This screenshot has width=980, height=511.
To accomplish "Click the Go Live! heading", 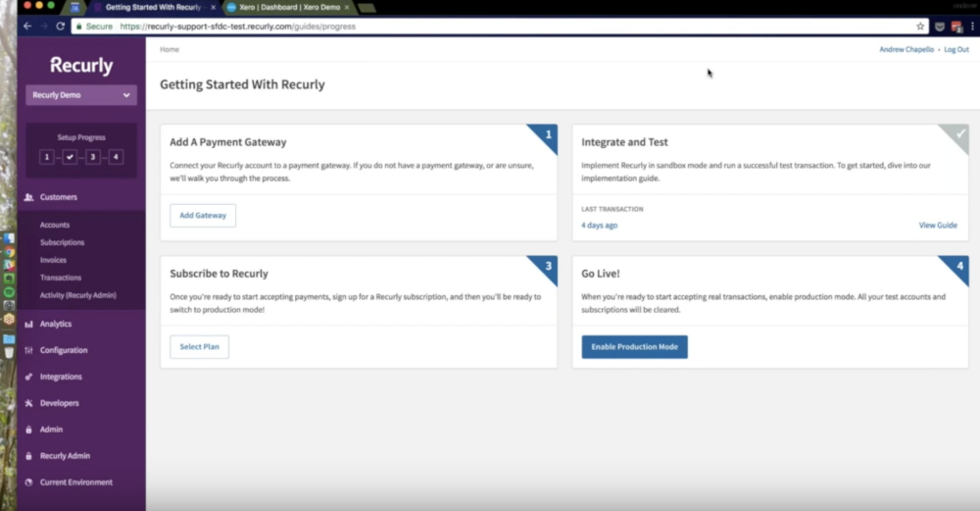I will (601, 274).
